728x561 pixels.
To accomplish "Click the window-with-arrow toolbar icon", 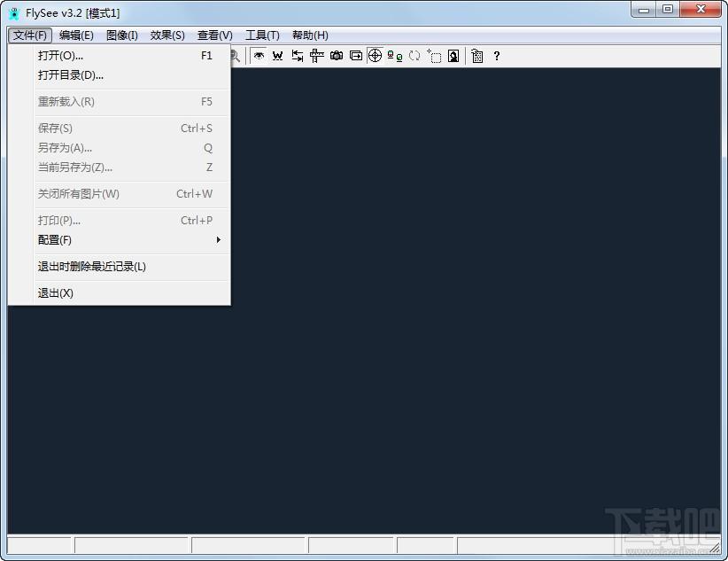I will [356, 56].
